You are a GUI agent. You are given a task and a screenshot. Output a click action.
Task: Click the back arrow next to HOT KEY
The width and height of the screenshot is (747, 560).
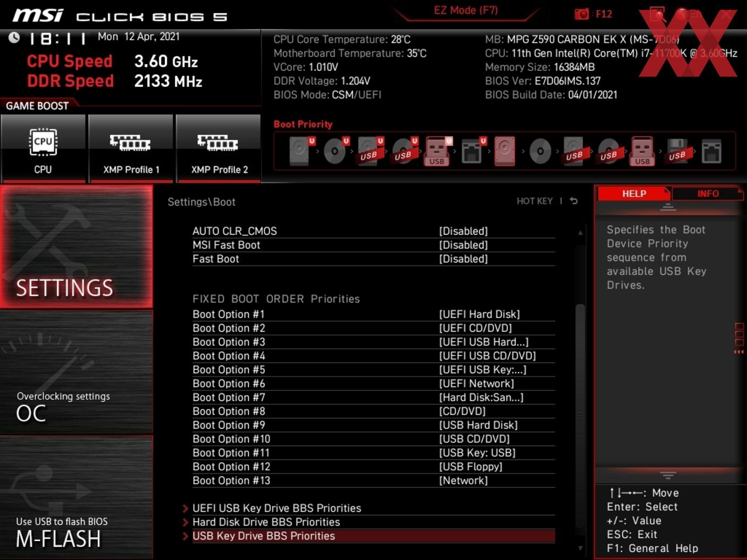(x=574, y=201)
